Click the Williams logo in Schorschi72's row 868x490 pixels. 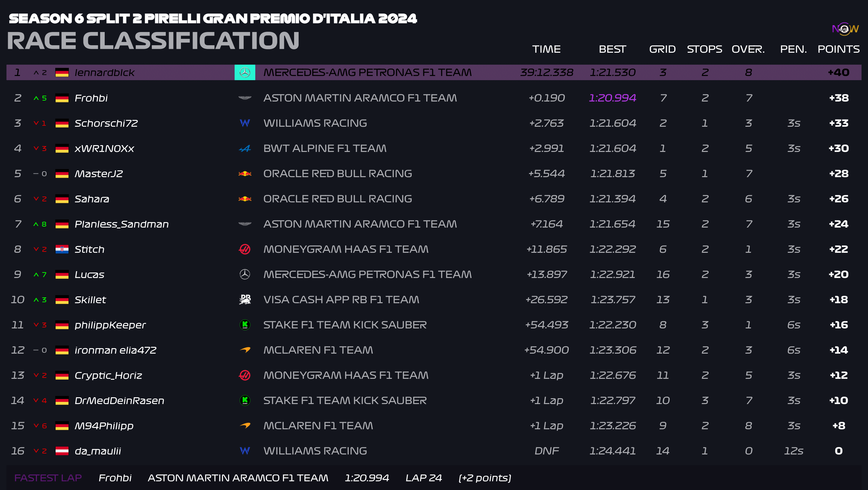[x=245, y=123]
